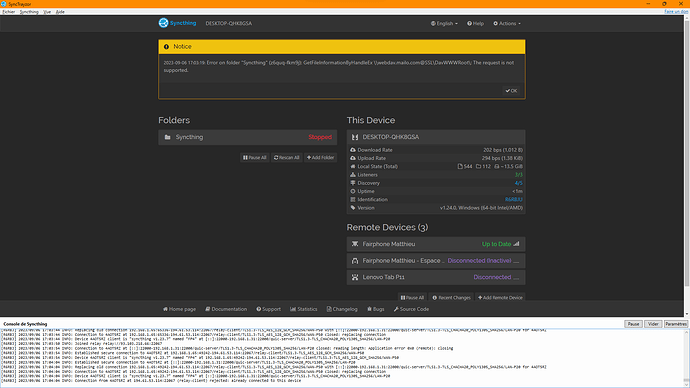
Task: Click the Lenovo Tab P11 identicon
Action: click(355, 278)
